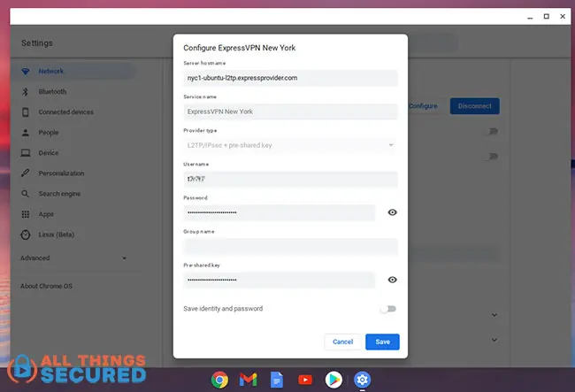Minimize the Settings window

530,17
